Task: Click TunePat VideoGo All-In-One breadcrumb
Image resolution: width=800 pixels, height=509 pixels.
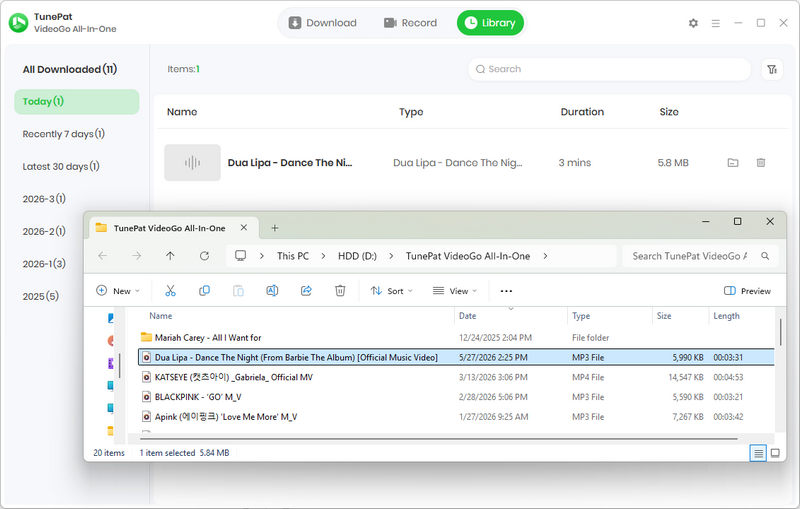Action: 468,256
